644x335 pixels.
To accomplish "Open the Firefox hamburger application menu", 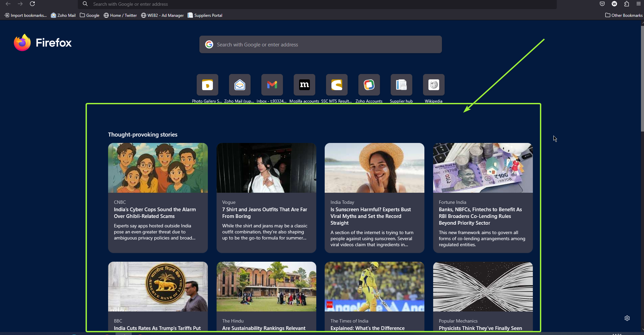I will tap(638, 4).
